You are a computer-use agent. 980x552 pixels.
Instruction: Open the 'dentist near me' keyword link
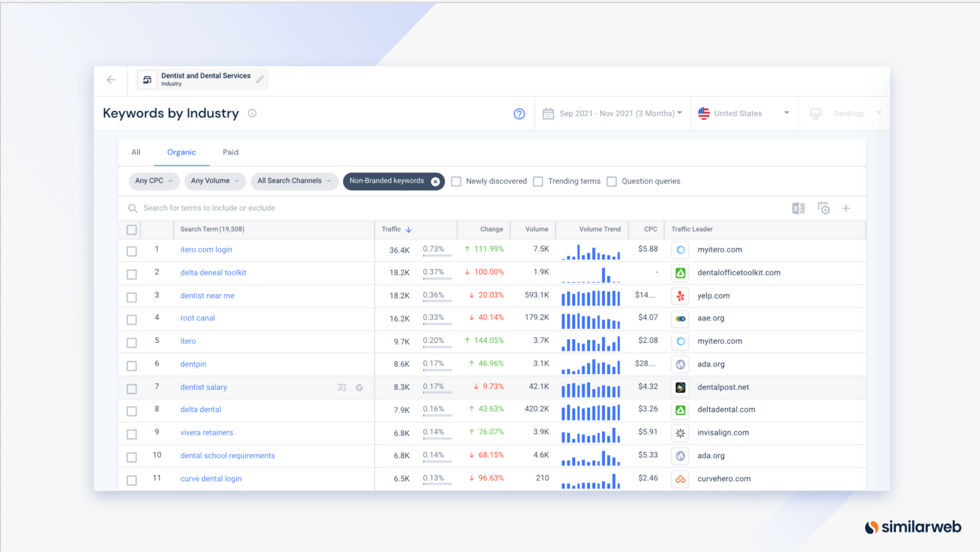(207, 296)
